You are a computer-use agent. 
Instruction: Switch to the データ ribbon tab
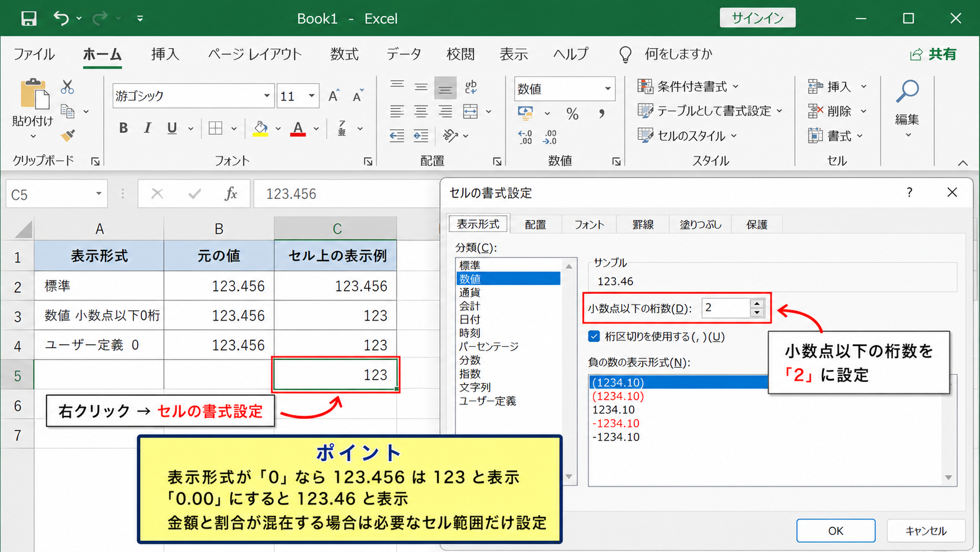pos(404,55)
